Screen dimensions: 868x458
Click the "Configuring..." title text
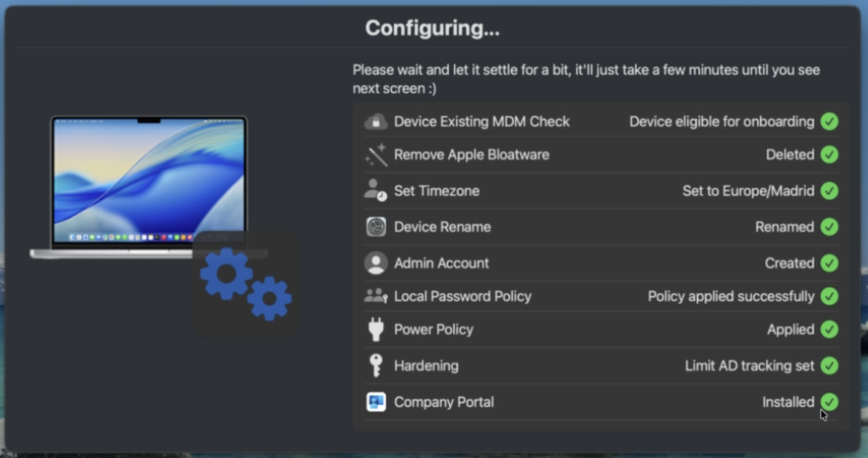pyautogui.click(x=432, y=28)
